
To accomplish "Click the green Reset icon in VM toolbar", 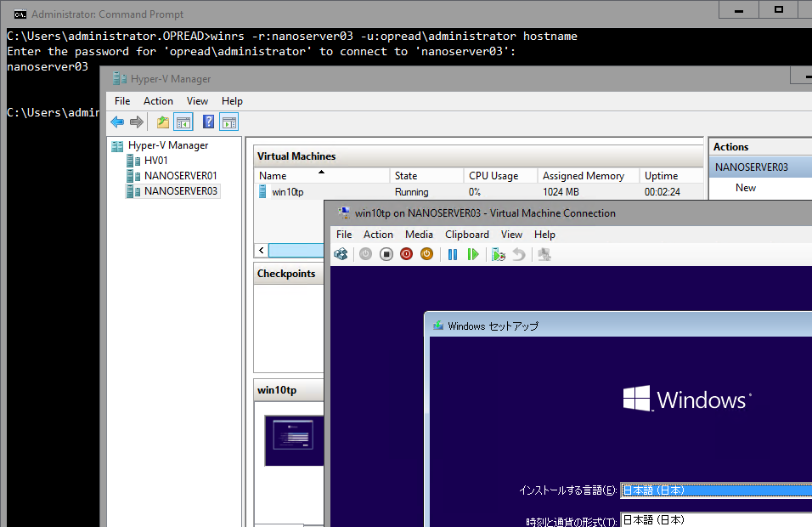I will pos(473,254).
